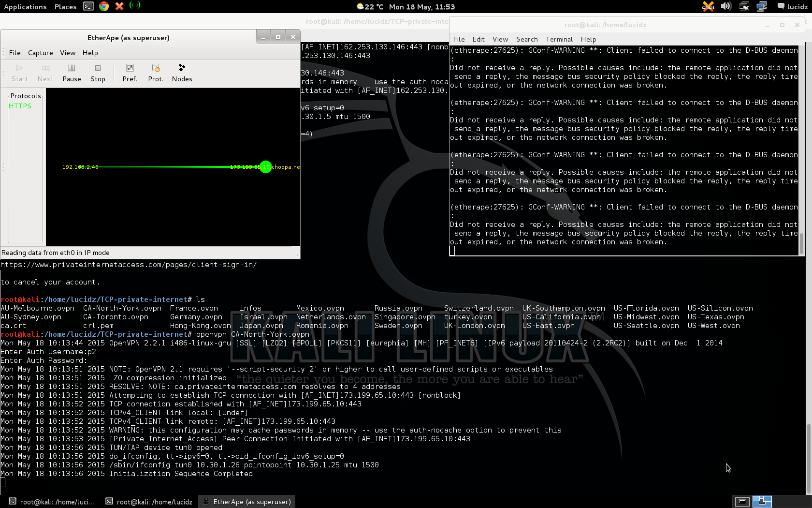Minimize the EtherApe window
Viewport: 812px width, 508px height.
pyautogui.click(x=263, y=37)
